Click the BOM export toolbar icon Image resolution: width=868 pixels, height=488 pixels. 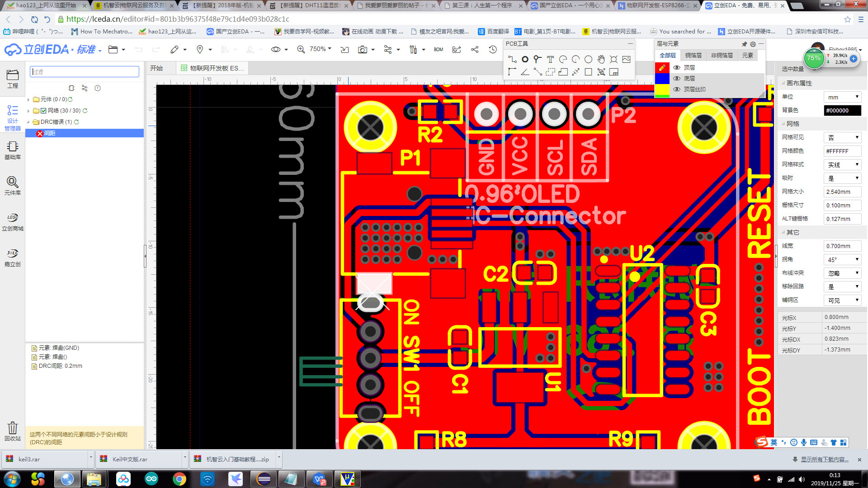point(438,49)
